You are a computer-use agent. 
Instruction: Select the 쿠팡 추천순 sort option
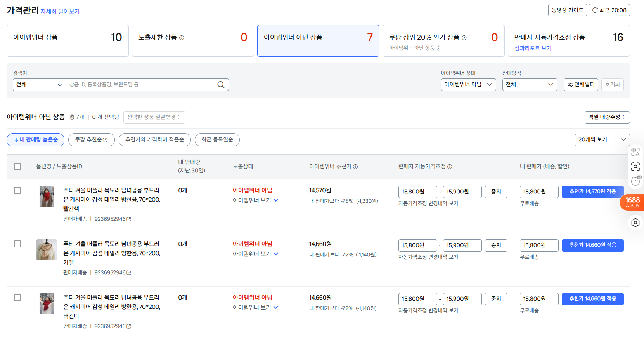pyautogui.click(x=91, y=140)
